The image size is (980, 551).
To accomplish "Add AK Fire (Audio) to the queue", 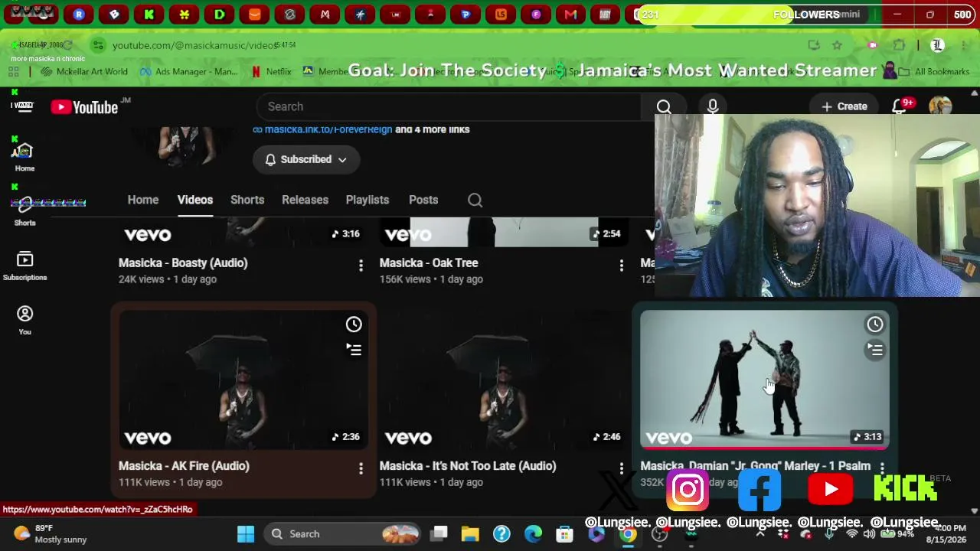I will (354, 350).
